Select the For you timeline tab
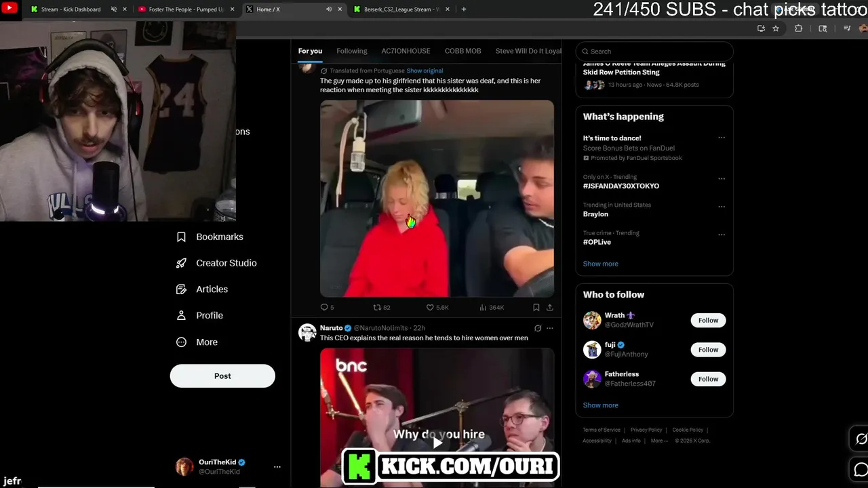 (x=310, y=51)
